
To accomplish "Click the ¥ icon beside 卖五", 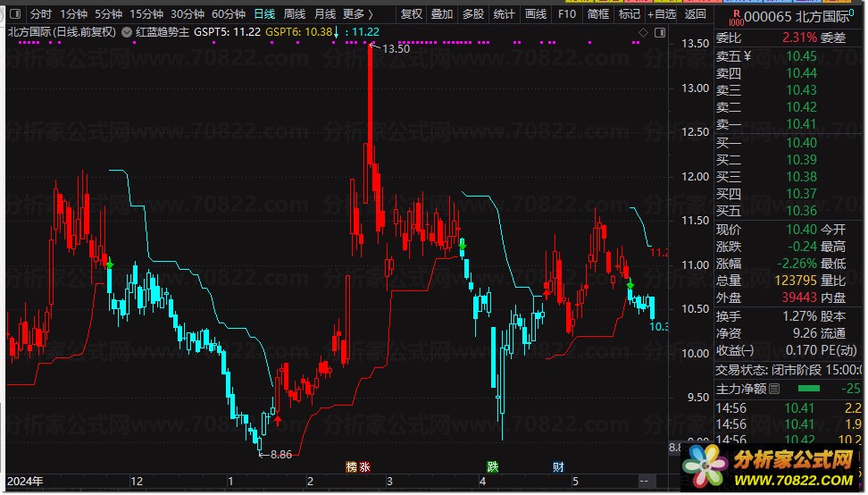I will tap(747, 56).
